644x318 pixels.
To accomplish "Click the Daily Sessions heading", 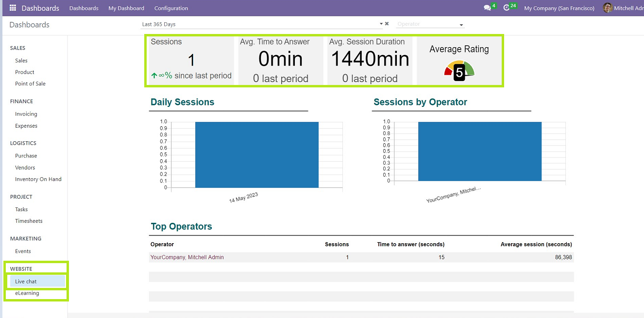I will tap(182, 102).
